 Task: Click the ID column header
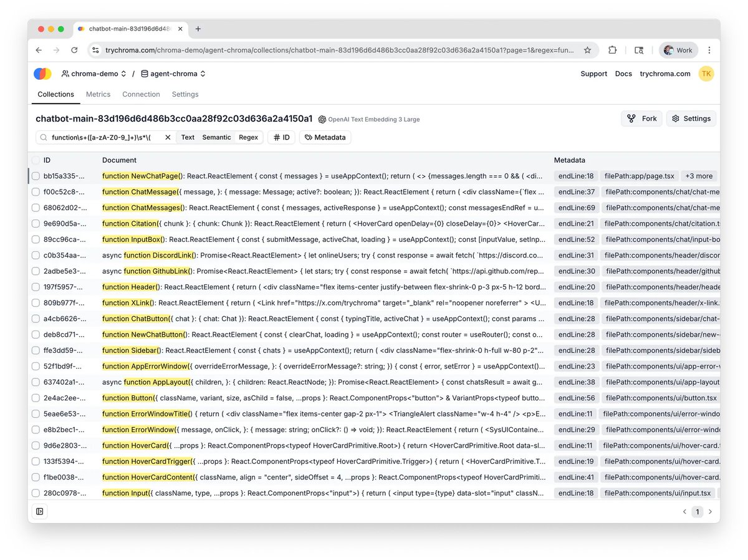coord(47,160)
